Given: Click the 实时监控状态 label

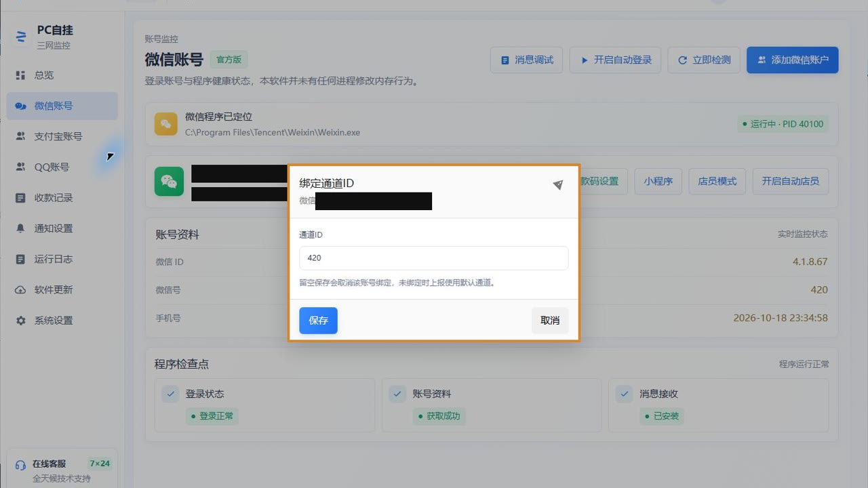Looking at the screenshot, I should point(803,234).
